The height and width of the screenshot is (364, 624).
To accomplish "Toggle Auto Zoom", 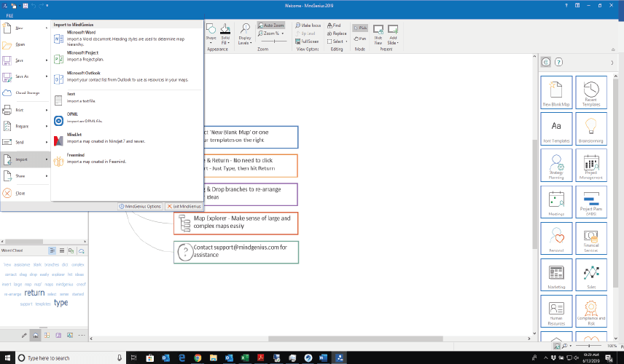I will [x=271, y=25].
